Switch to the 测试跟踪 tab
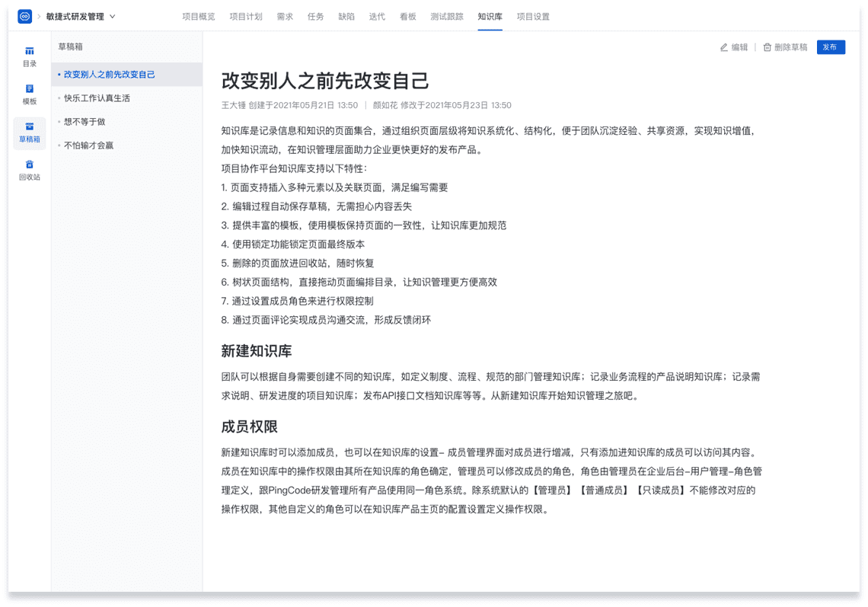 click(447, 17)
